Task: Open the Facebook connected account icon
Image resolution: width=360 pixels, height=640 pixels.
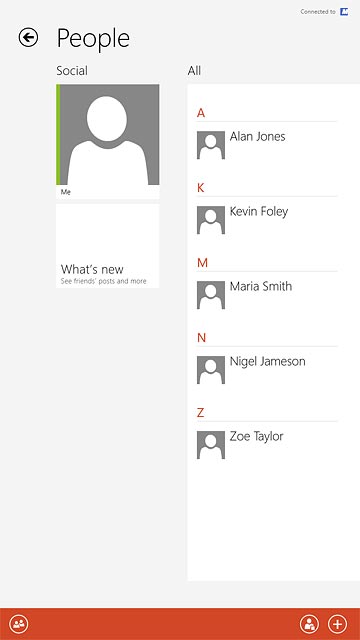Action: pos(344,11)
